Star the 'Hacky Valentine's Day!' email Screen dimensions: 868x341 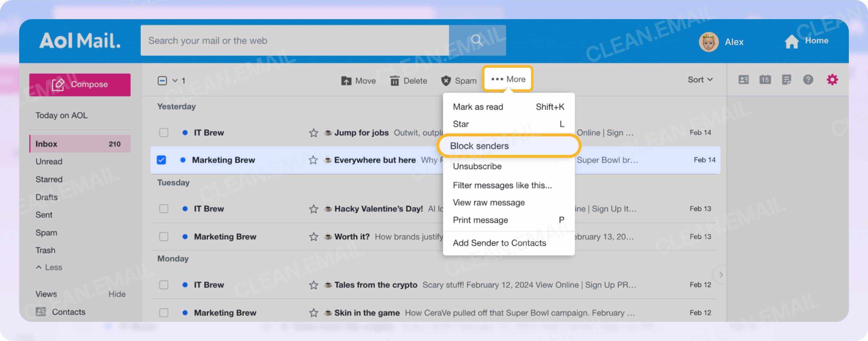[313, 209]
